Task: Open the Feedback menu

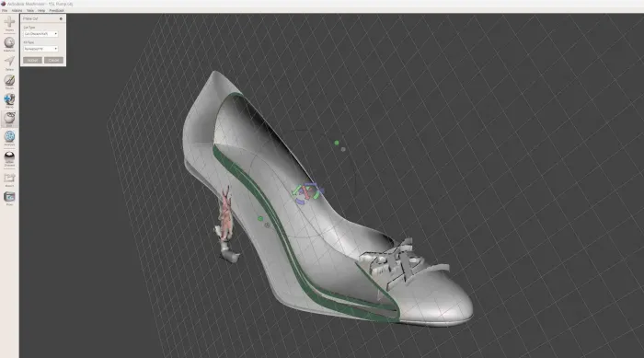Action: pos(56,10)
